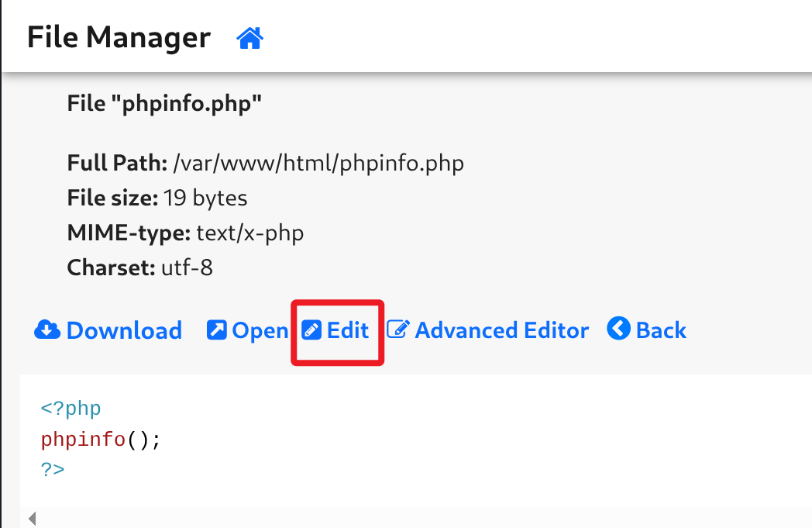Click the left scroll arrow under the code
Image resolution: width=812 pixels, height=528 pixels.
[32, 518]
